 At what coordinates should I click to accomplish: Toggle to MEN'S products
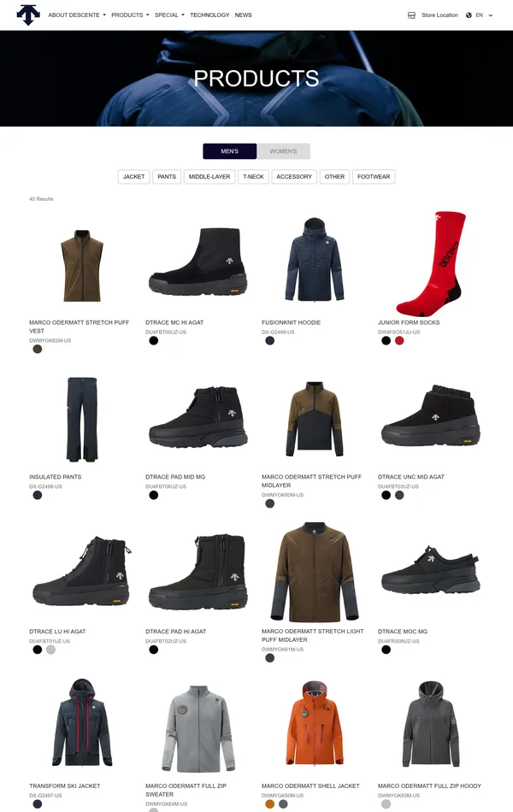click(229, 151)
